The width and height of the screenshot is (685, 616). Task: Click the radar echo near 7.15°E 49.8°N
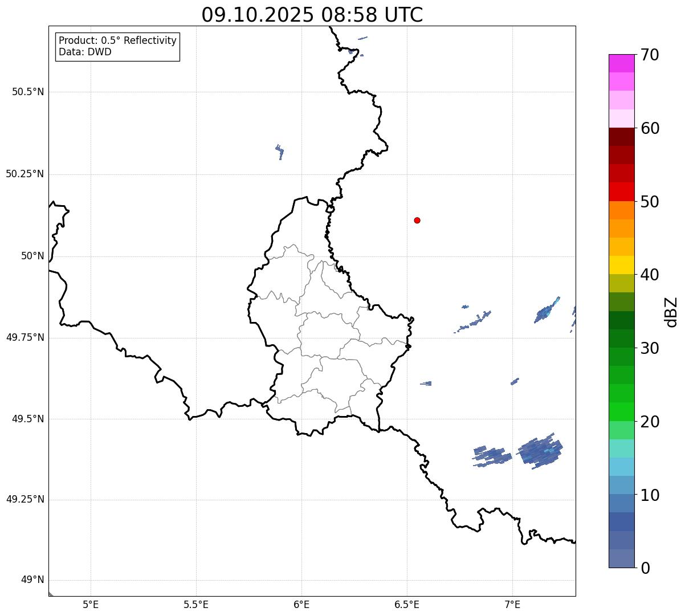pos(547,309)
